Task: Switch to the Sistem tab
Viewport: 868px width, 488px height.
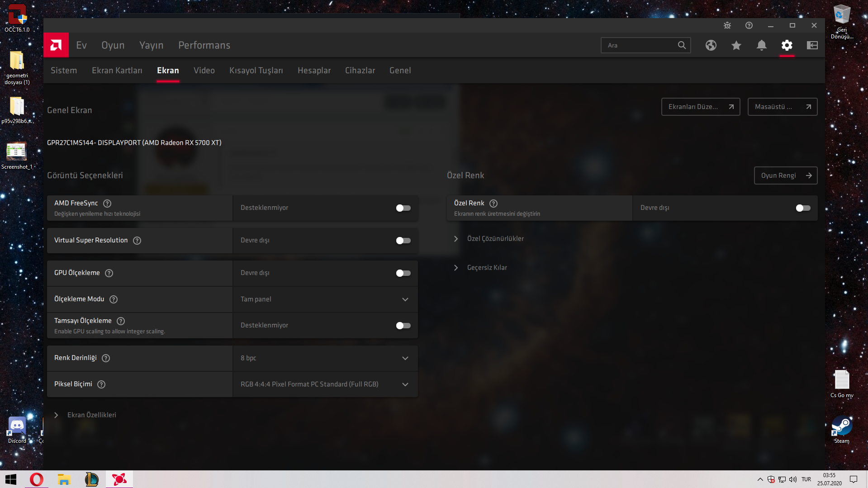Action: [64, 71]
